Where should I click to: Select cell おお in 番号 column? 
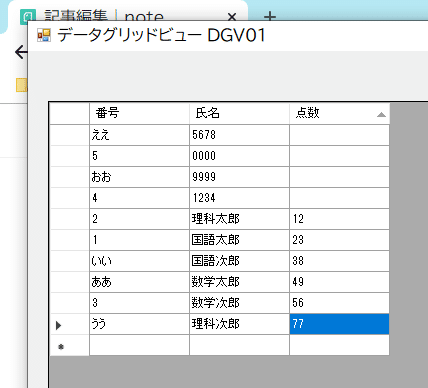[x=139, y=177]
